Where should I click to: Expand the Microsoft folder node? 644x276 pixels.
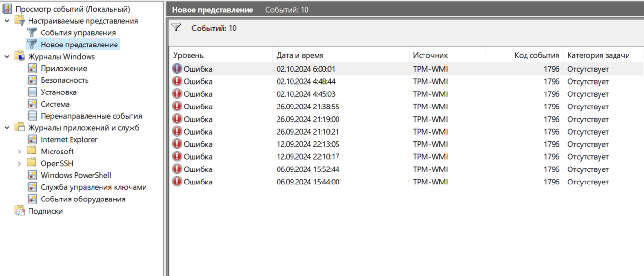point(19,152)
